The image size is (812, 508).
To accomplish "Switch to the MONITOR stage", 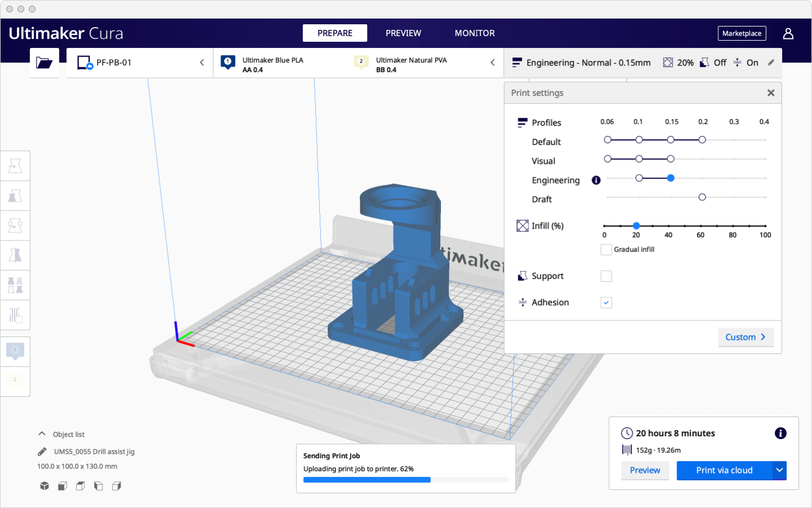I will [475, 33].
